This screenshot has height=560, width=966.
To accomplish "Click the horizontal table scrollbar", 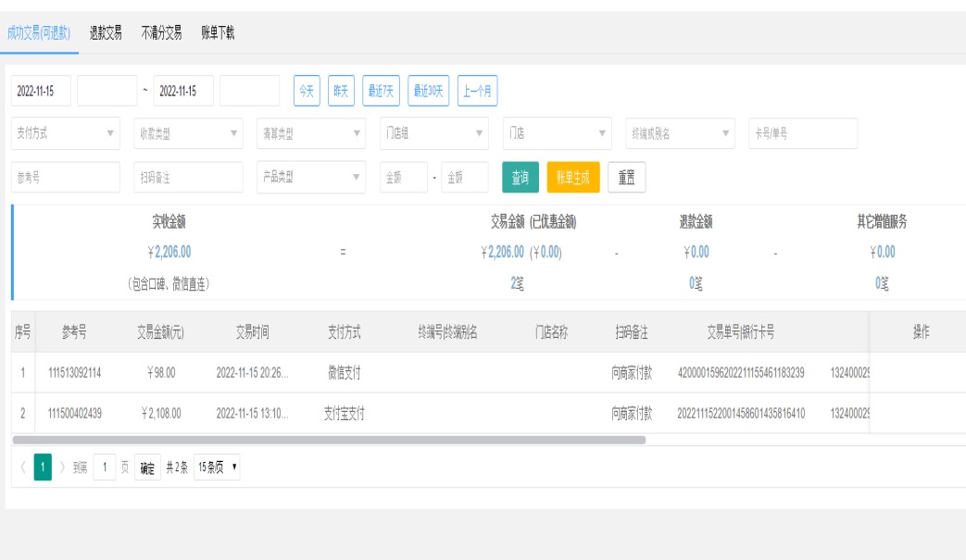I will point(328,440).
